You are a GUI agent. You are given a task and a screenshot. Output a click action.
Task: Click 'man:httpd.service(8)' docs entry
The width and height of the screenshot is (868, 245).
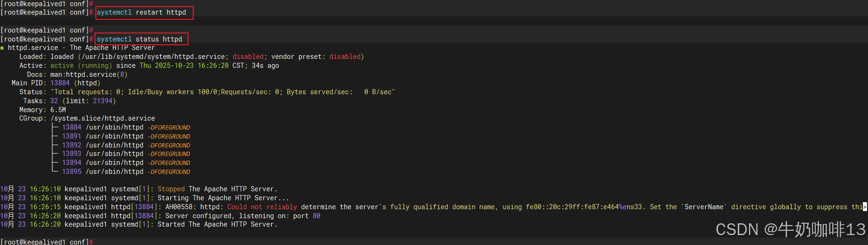coord(89,74)
